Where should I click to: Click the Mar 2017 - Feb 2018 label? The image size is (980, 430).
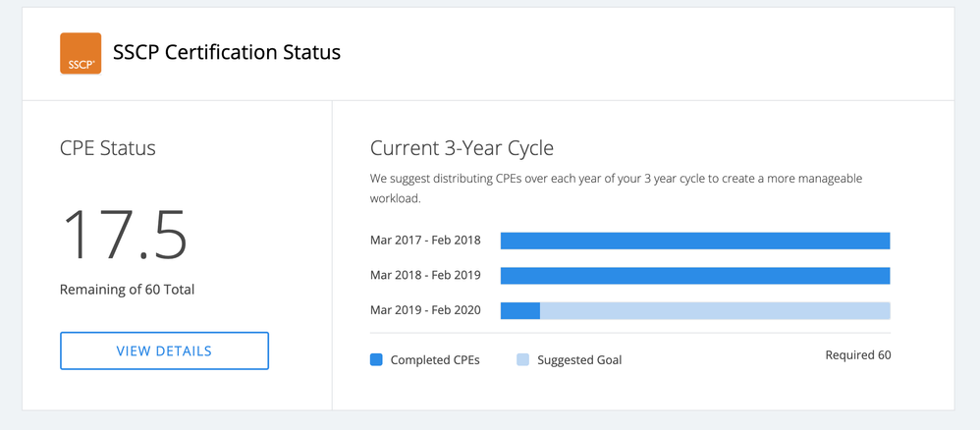425,241
